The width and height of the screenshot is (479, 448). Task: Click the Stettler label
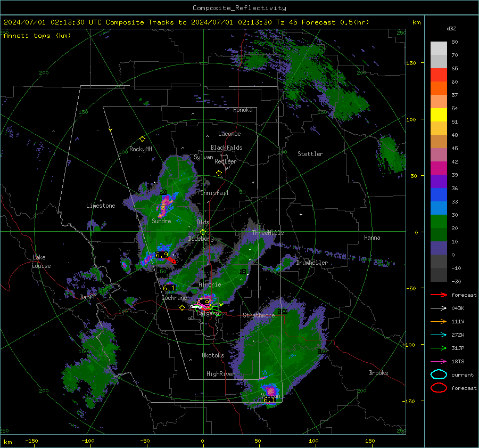(310, 154)
